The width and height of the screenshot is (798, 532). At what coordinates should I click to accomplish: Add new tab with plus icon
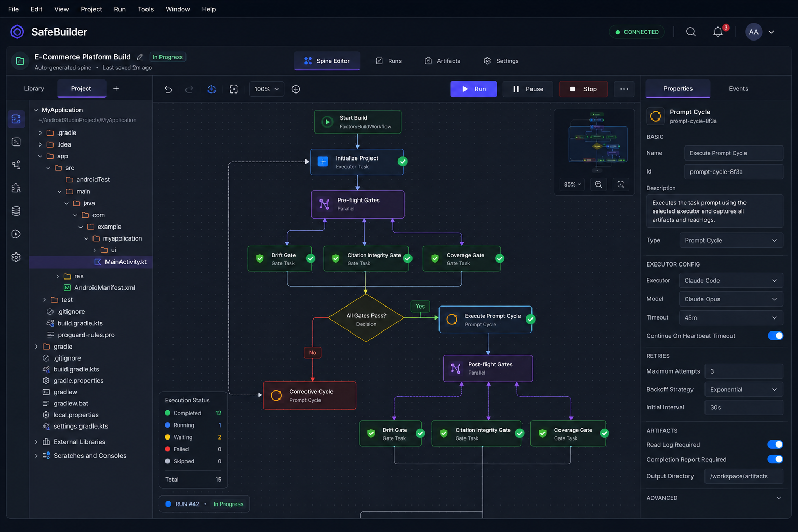pos(116,89)
